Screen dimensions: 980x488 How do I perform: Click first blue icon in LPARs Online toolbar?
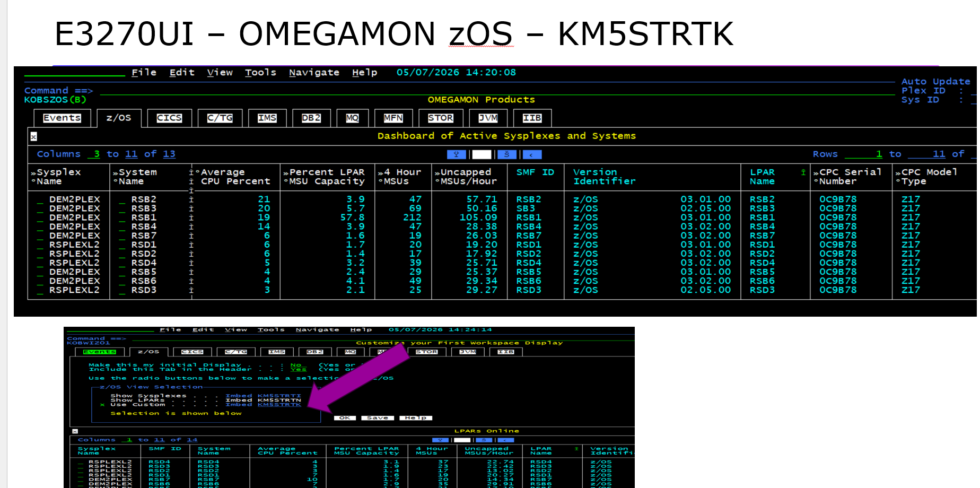point(441,440)
